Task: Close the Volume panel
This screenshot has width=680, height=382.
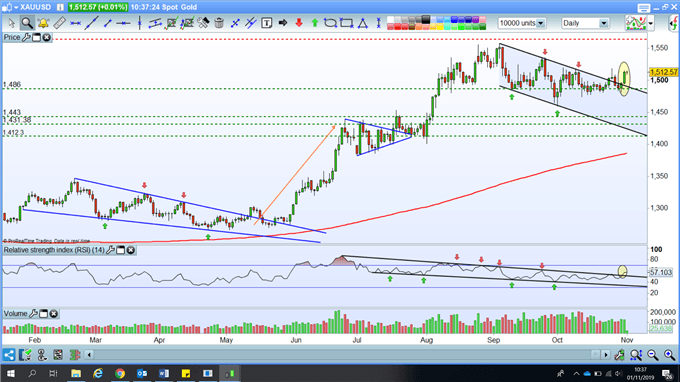Action: 53,313
